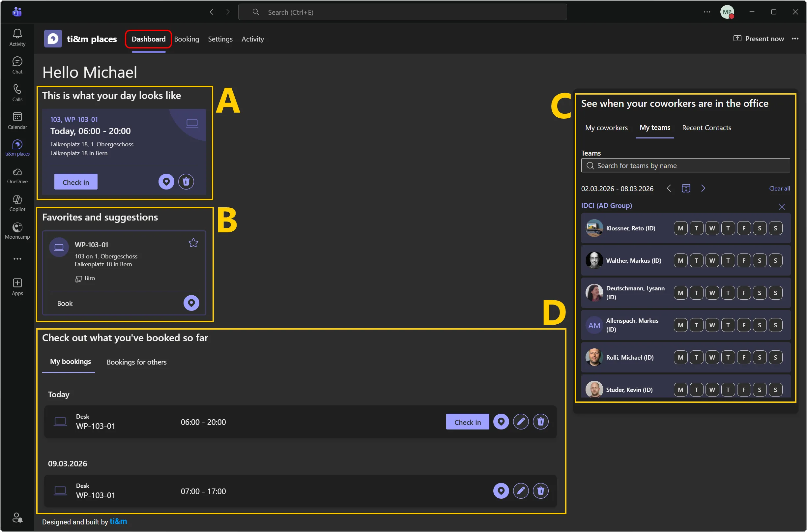This screenshot has width=807, height=532.
Task: Open the IDCI (AD Group) team link
Action: point(606,206)
